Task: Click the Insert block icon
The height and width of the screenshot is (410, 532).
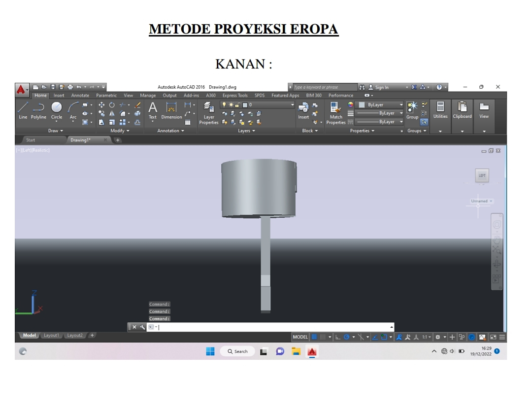Action: click(x=303, y=111)
